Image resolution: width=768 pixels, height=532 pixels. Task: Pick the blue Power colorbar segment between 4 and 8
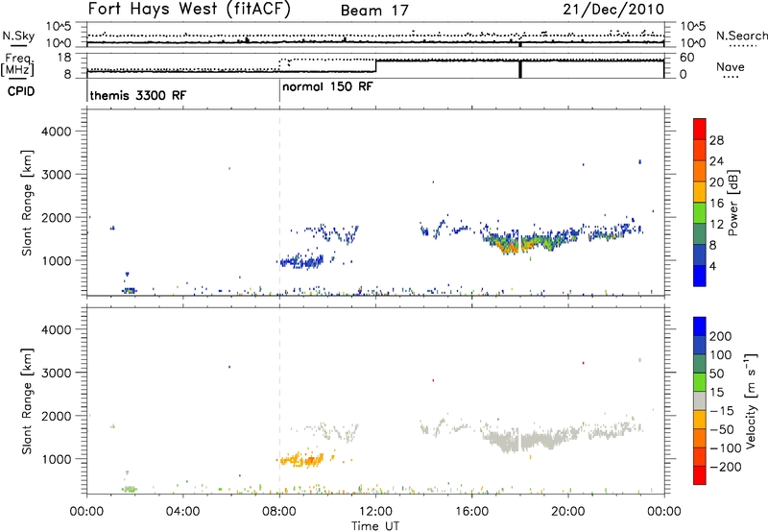click(700, 254)
